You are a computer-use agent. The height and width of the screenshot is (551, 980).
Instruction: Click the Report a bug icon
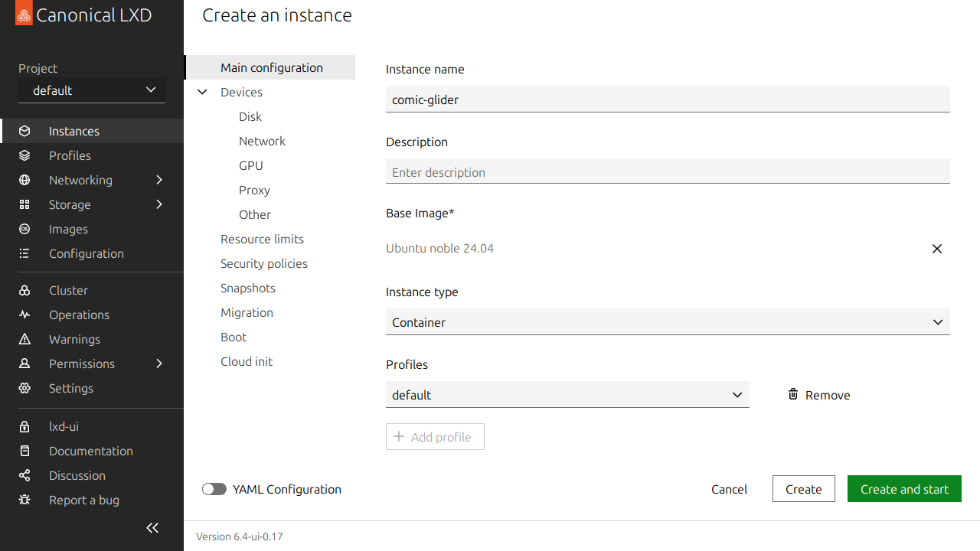24,500
